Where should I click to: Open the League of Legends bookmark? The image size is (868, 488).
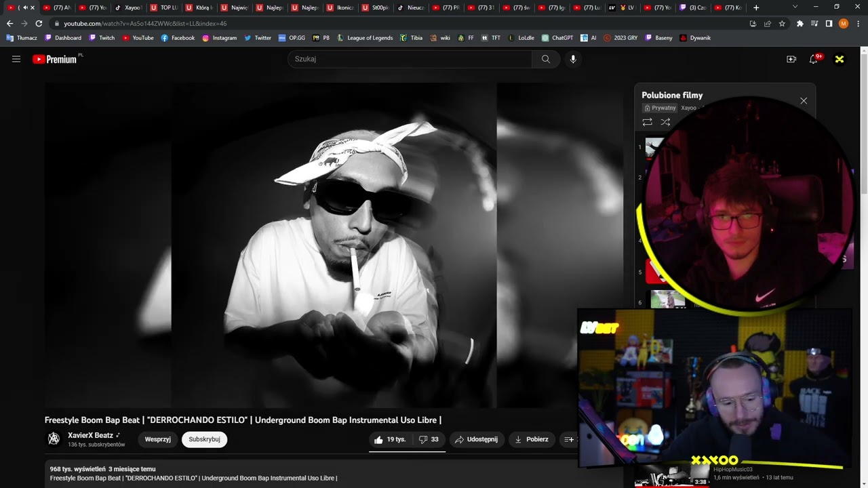365,38
